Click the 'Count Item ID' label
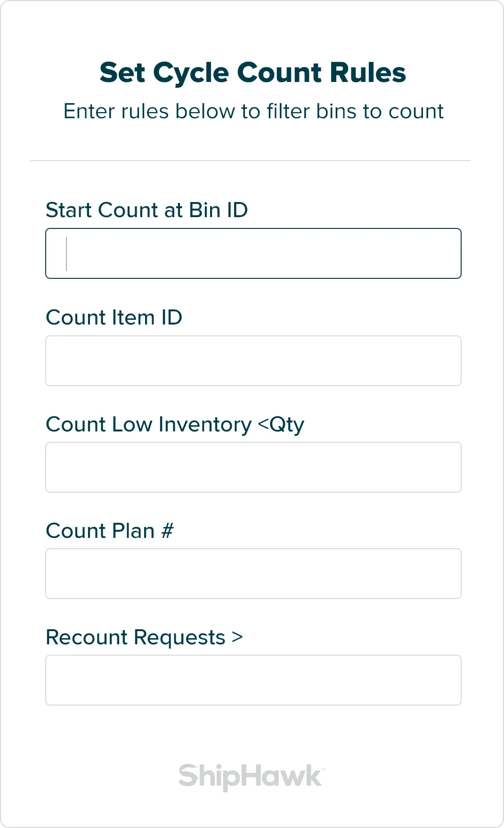Screen dimensions: 504x828 (114, 317)
